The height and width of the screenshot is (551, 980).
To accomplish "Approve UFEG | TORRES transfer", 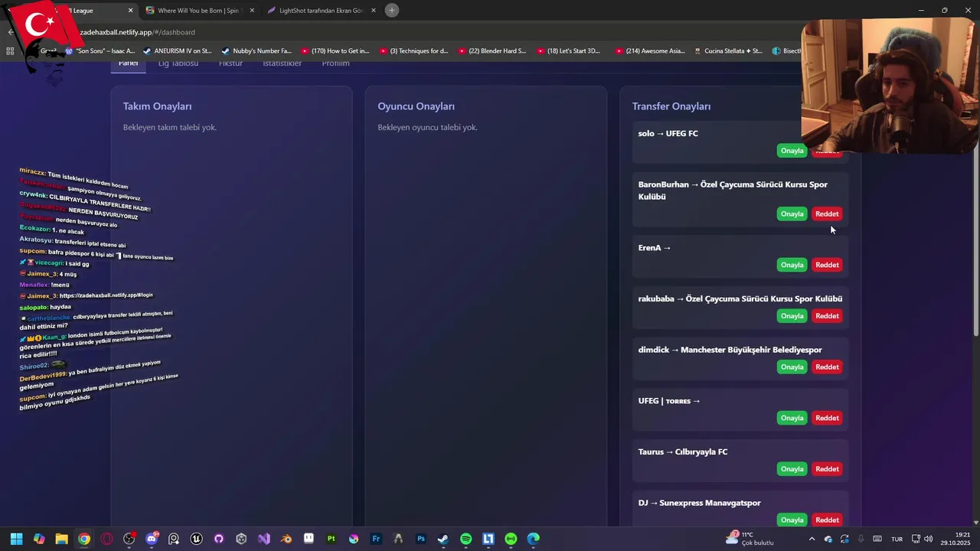I will click(x=792, y=418).
